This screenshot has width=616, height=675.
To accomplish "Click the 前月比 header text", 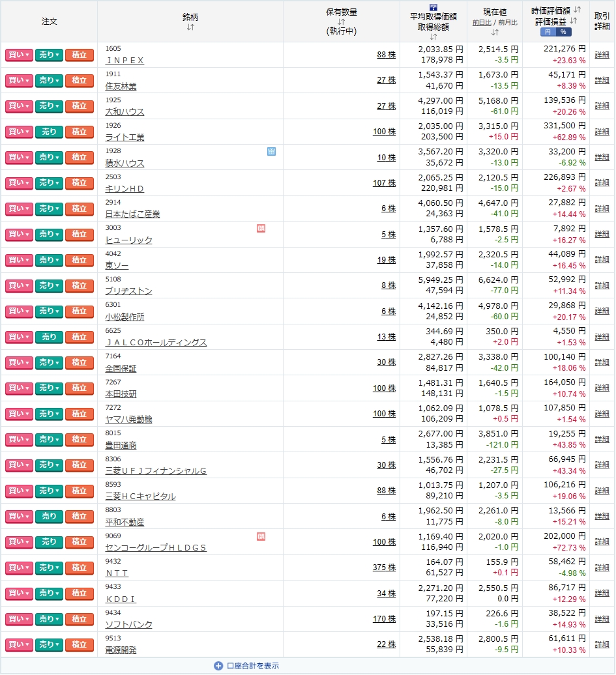I will click(508, 22).
